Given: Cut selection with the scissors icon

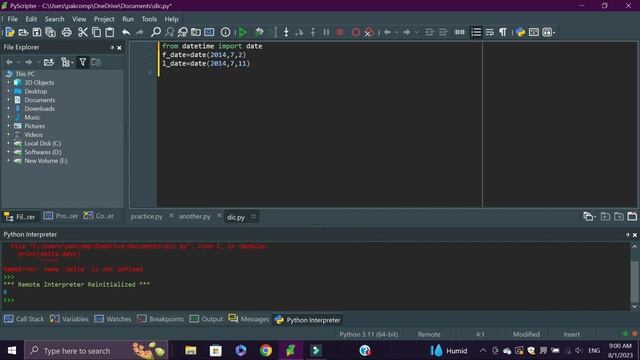Looking at the screenshot, I should (x=82, y=32).
